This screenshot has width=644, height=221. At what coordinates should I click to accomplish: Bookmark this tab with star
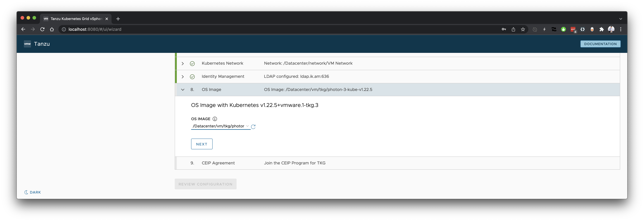pos(523,29)
